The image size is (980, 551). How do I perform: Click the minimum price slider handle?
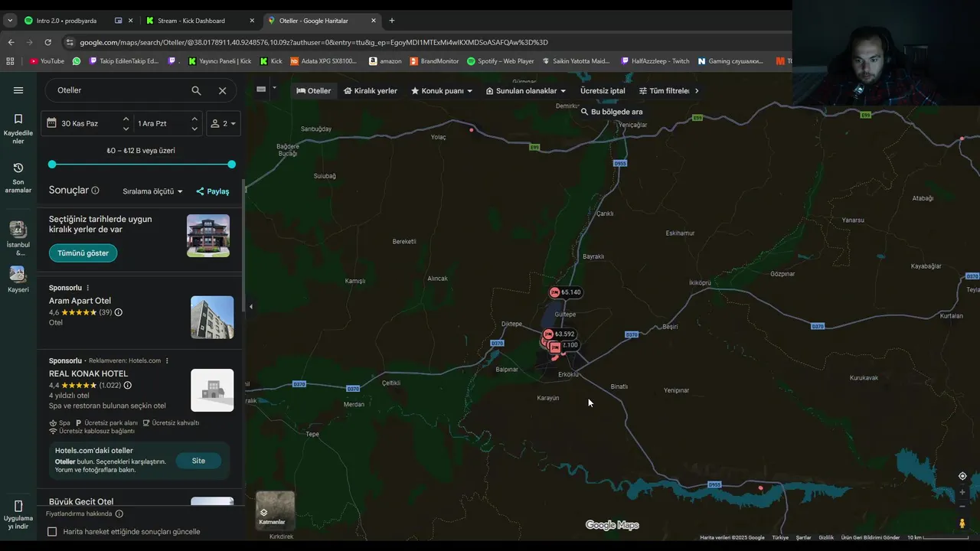52,165
